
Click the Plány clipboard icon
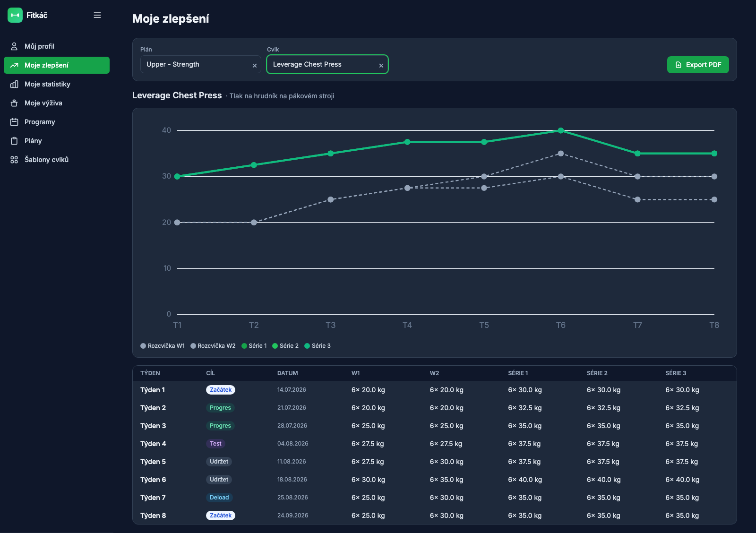pos(14,141)
